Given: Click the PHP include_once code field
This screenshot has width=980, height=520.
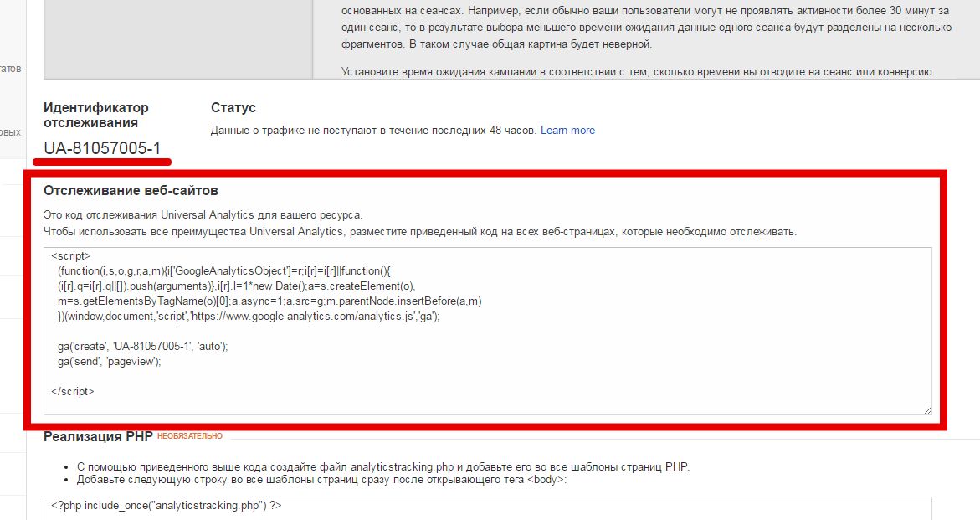Looking at the screenshot, I should click(488, 508).
